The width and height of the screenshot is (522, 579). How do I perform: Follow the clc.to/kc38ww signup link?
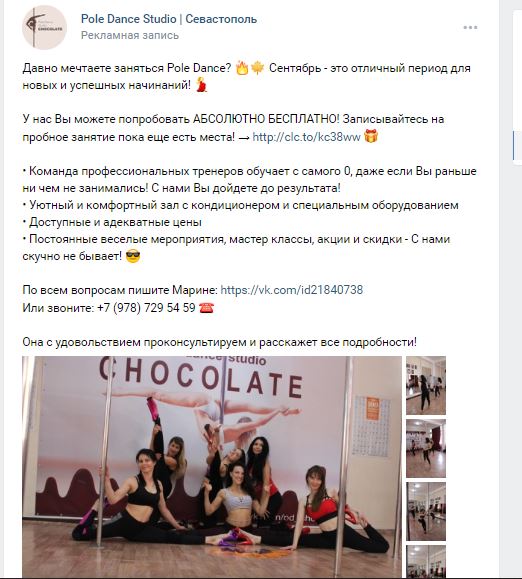tap(306, 137)
